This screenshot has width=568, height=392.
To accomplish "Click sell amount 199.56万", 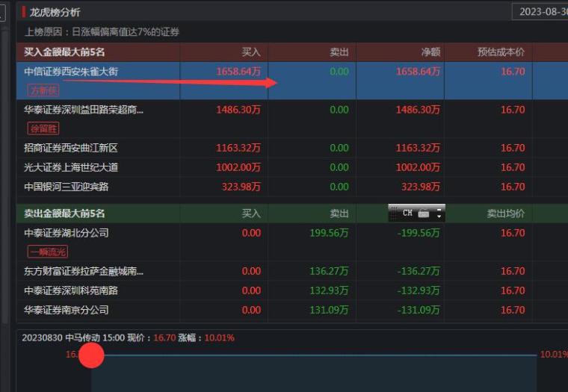I will click(x=330, y=233).
